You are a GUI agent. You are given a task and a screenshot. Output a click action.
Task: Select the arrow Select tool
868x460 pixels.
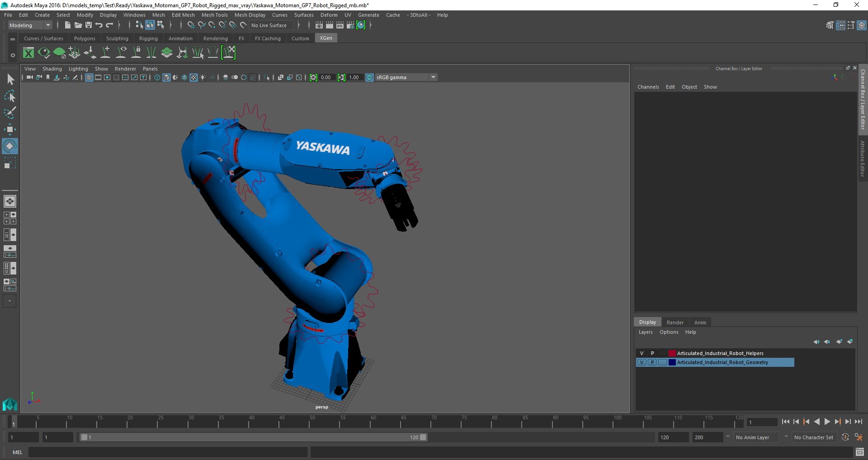[x=10, y=80]
